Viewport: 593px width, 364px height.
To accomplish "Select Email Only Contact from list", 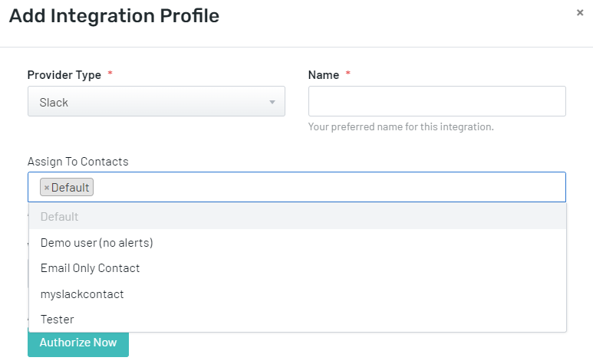I will coord(298,268).
